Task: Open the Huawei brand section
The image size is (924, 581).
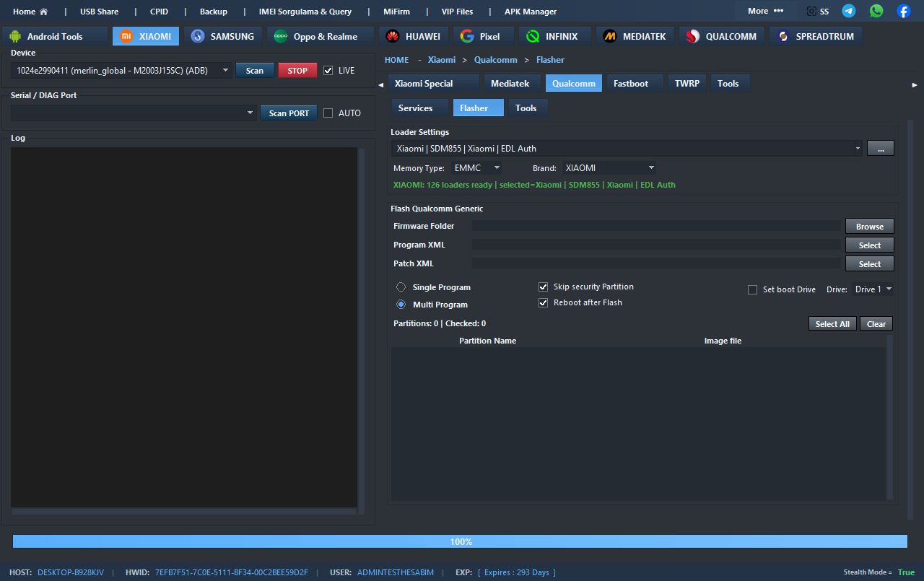Action: point(414,36)
